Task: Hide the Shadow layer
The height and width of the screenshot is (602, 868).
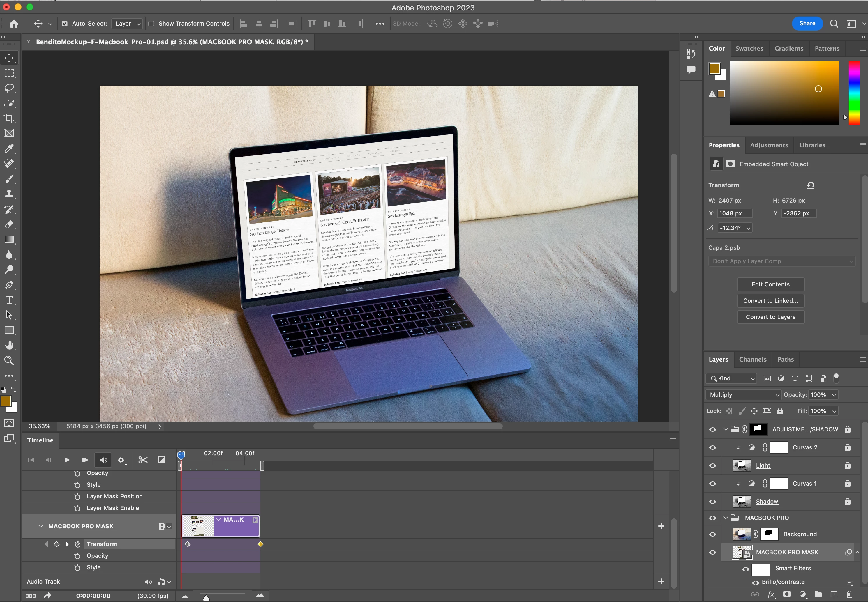Action: pyautogui.click(x=712, y=502)
